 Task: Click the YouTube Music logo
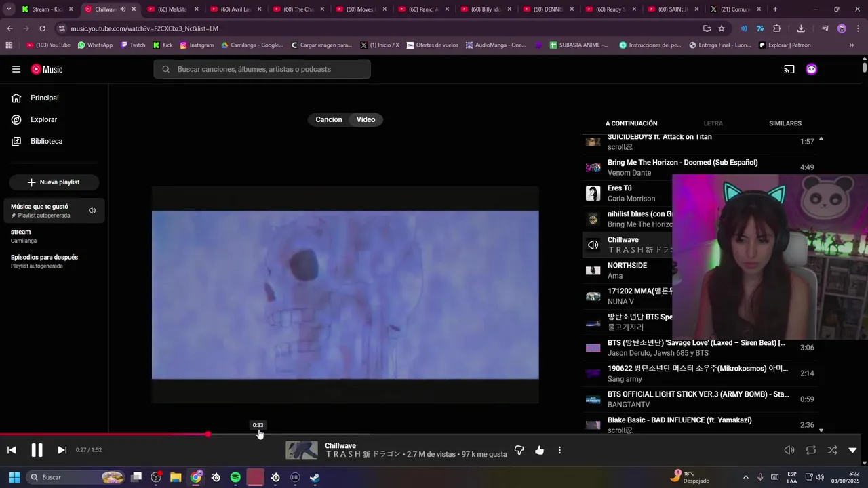point(47,69)
